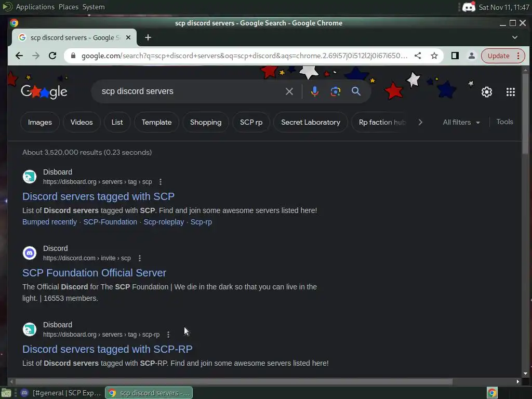532x399 pixels.
Task: Select the scp discord servers Chrome taskbar entry
Action: point(149,393)
